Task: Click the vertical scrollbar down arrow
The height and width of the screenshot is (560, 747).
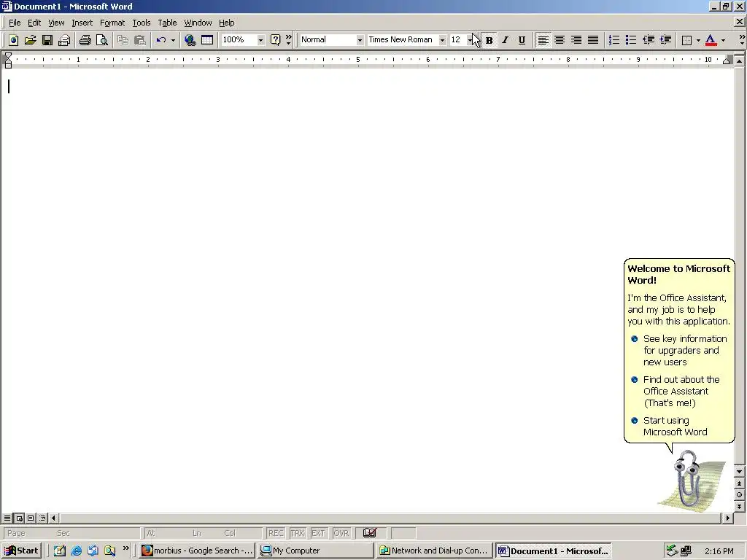Action: [740, 472]
